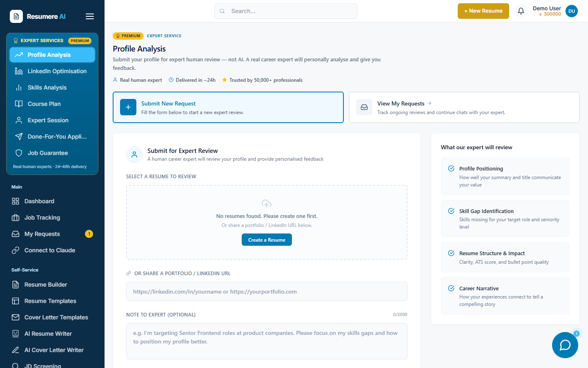Open Cover Letter Templates
The height and width of the screenshot is (368, 588).
click(52, 317)
